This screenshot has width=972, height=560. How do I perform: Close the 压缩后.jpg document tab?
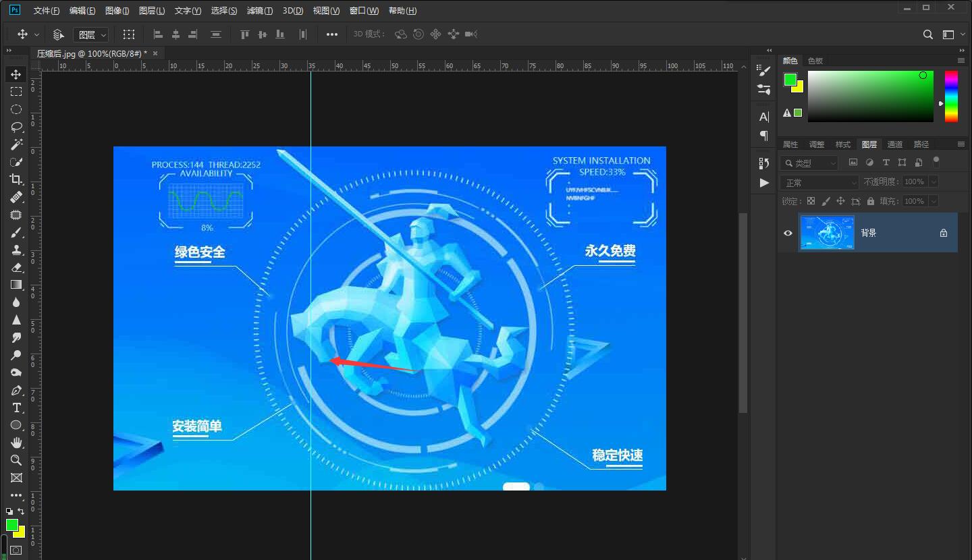click(155, 53)
